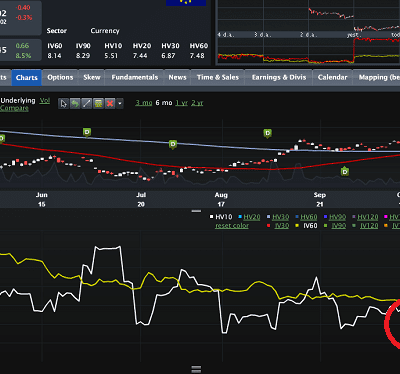
Task: Click the -0.3% change value
Action: click(x=24, y=18)
